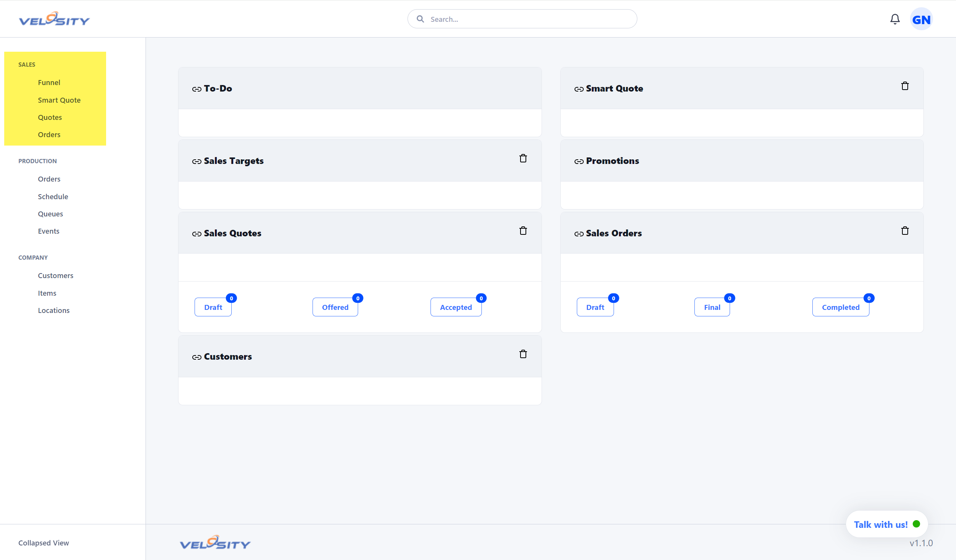Click the Draft button in Sales Quotes

pyautogui.click(x=213, y=307)
